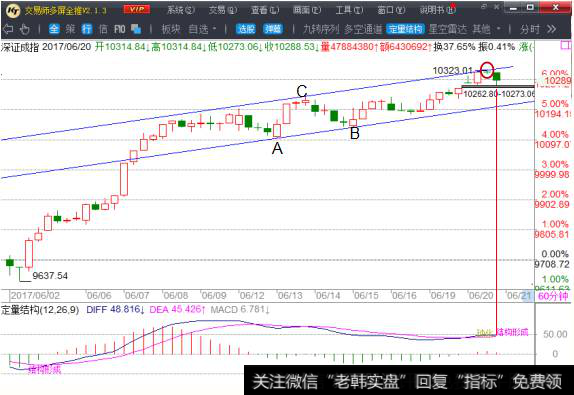Screen dimensions: 574x395
Task: Click the 06/15 date axis label
Action: click(x=366, y=296)
